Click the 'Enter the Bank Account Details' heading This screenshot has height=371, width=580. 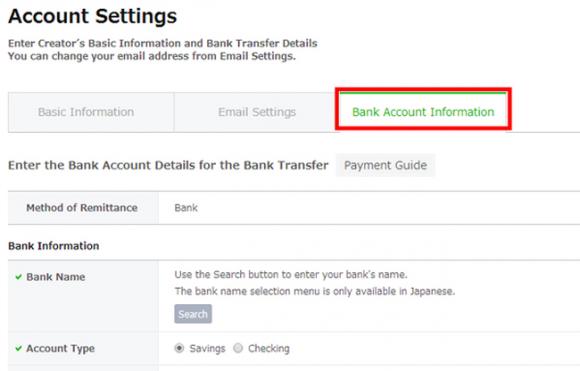point(168,165)
